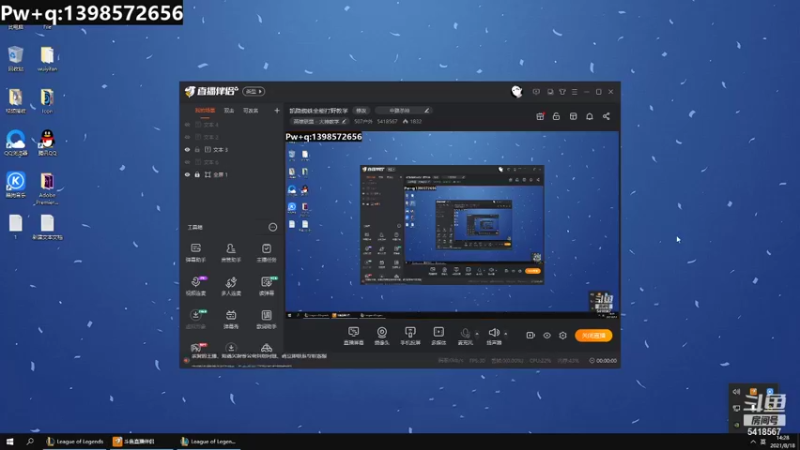Share the stream via share icon
The height and width of the screenshot is (450, 800).
tap(606, 116)
